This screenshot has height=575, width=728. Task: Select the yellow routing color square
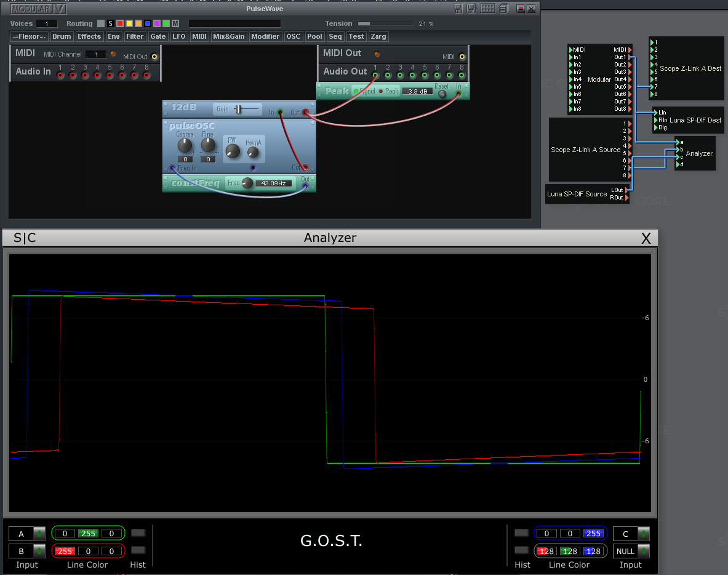tap(129, 23)
